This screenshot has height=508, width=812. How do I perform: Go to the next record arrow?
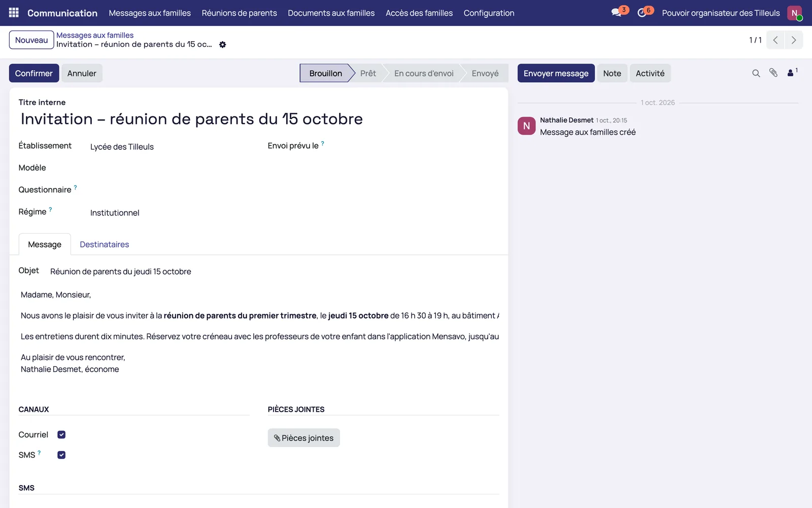[x=794, y=40]
